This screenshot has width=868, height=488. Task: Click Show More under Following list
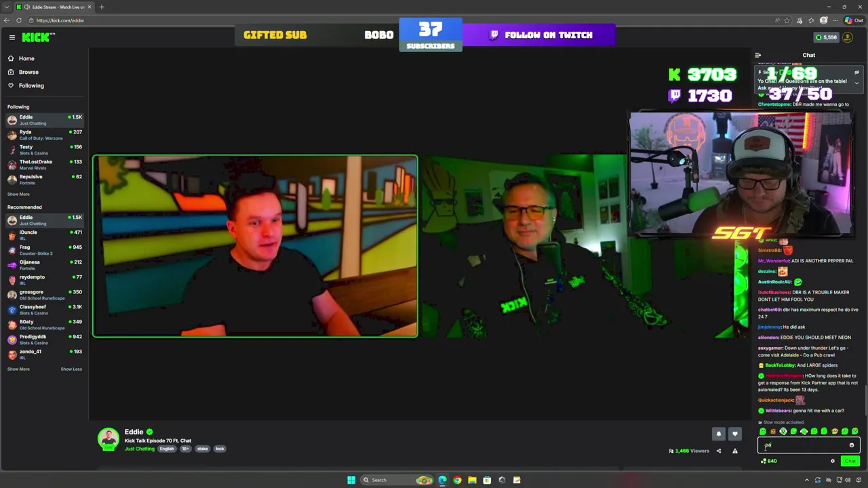(x=18, y=194)
